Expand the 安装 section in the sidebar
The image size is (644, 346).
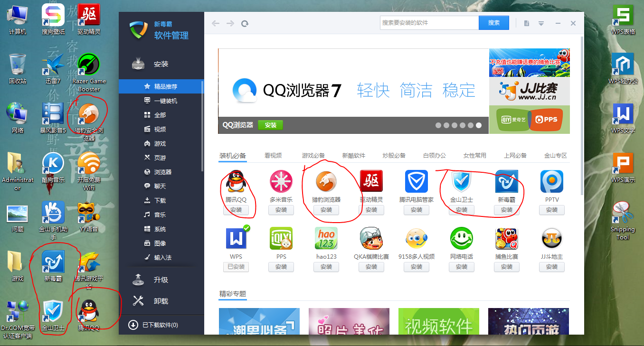click(x=161, y=64)
